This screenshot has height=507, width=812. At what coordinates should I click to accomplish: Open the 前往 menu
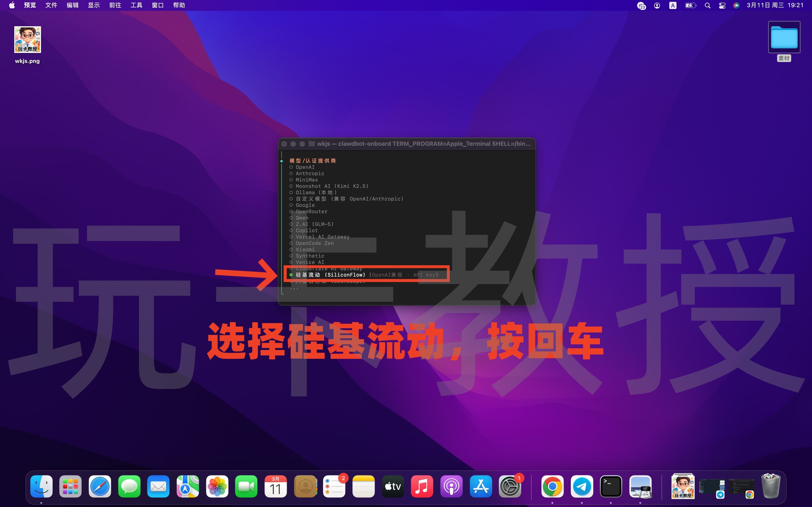(115, 5)
